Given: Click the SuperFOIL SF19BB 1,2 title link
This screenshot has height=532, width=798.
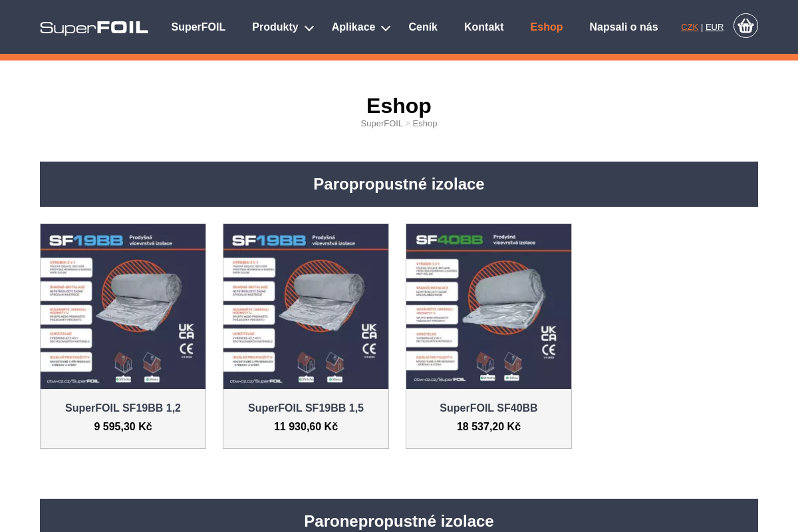Looking at the screenshot, I should [123, 408].
